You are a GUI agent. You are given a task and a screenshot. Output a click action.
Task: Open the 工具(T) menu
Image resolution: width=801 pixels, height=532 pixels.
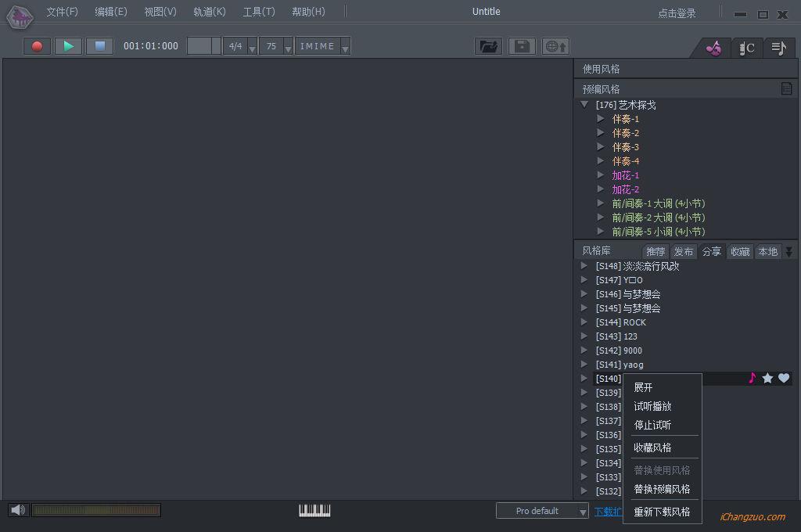[x=259, y=12]
